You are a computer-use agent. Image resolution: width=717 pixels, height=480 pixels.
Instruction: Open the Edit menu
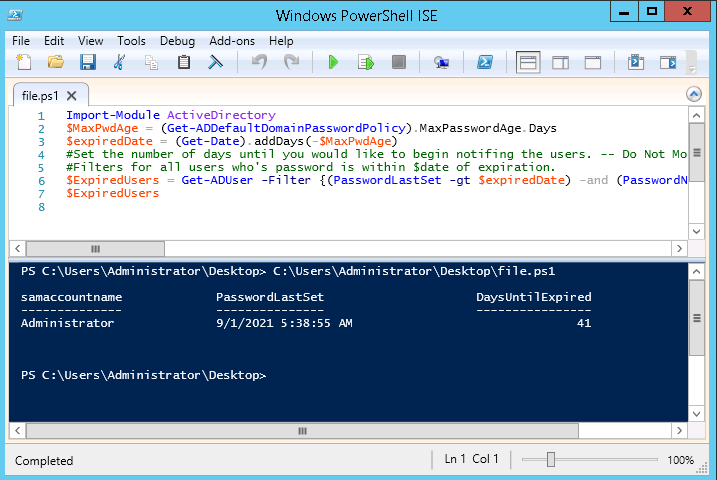54,41
